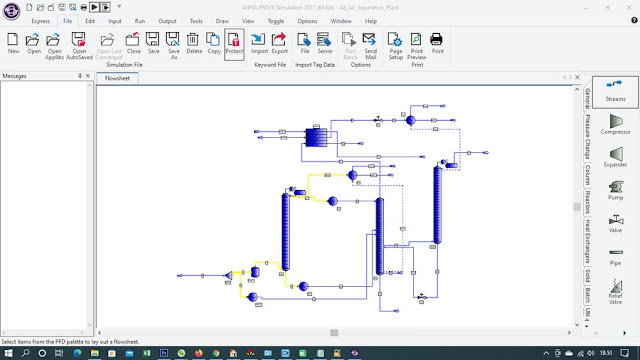This screenshot has height=360, width=640.
Task: Open Windows taskbar search
Action: click(x=25, y=353)
